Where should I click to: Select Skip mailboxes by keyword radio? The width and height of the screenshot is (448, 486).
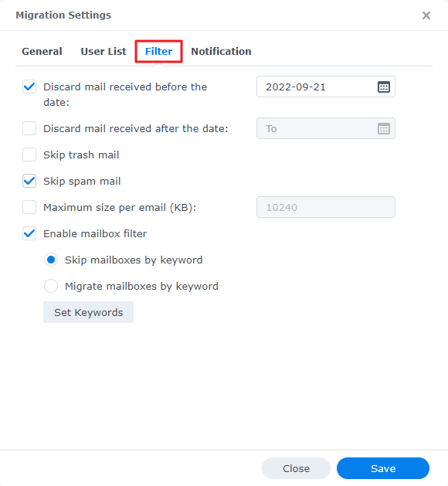click(51, 260)
